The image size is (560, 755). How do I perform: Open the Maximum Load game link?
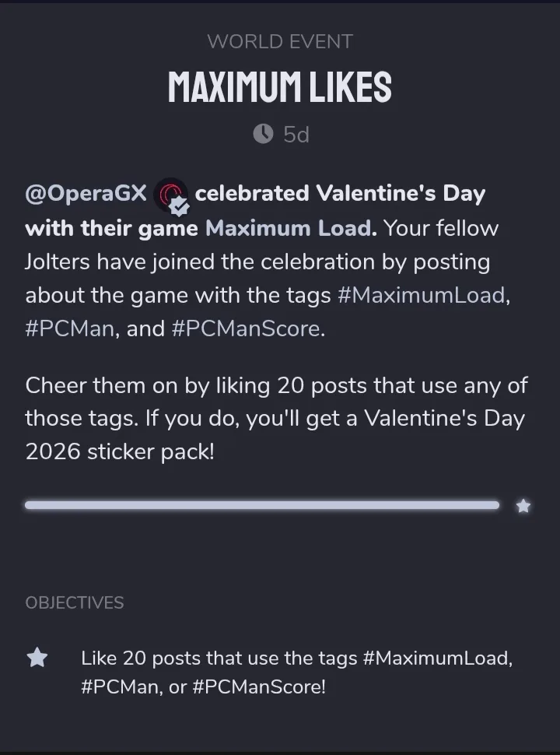[288, 229]
